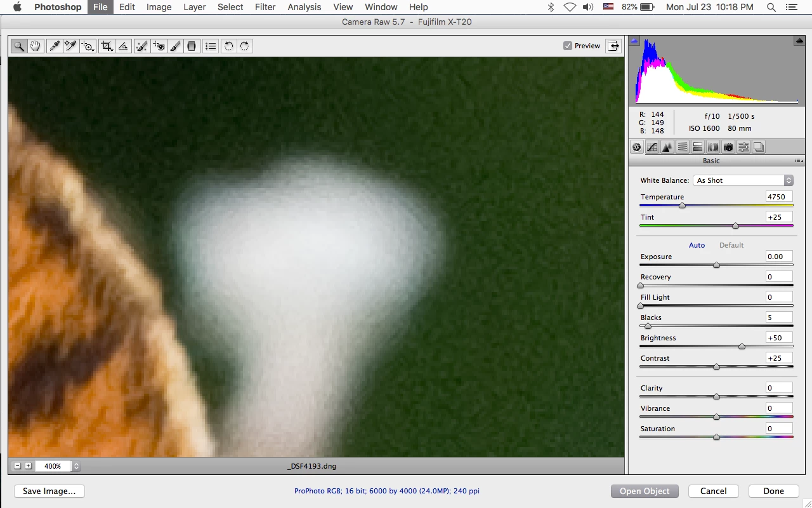The height and width of the screenshot is (508, 812).
Task: Click the Blacks value field
Action: coord(779,317)
